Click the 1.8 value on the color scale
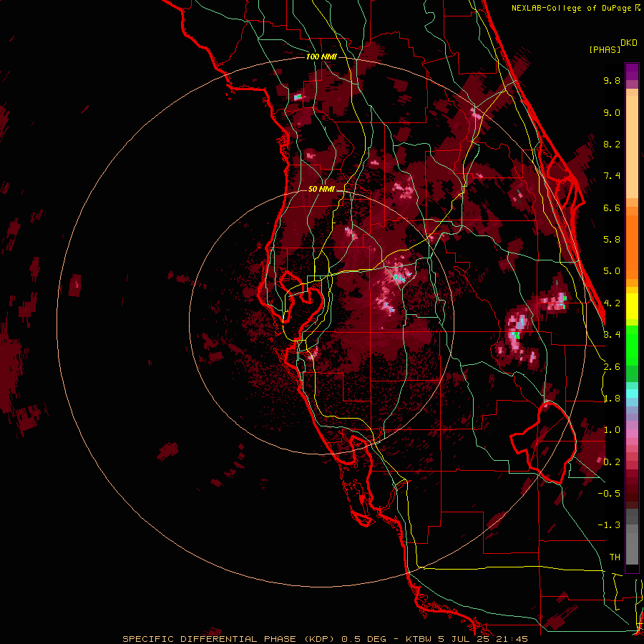Image resolution: width=644 pixels, height=644 pixels. 612,399
